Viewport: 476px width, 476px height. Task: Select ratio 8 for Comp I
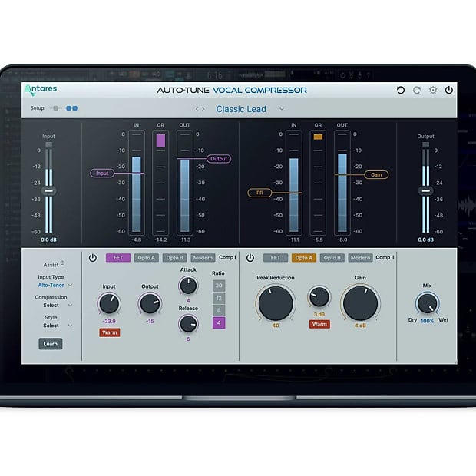(x=219, y=311)
